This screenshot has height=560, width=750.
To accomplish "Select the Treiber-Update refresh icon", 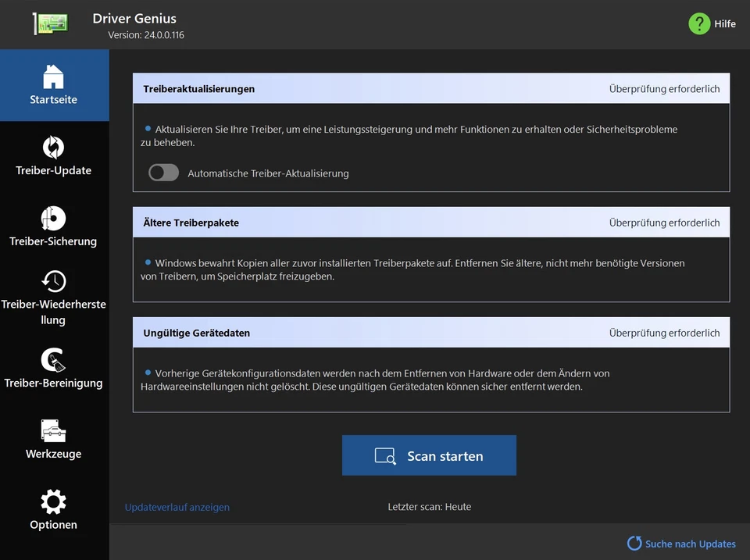I will 53,148.
